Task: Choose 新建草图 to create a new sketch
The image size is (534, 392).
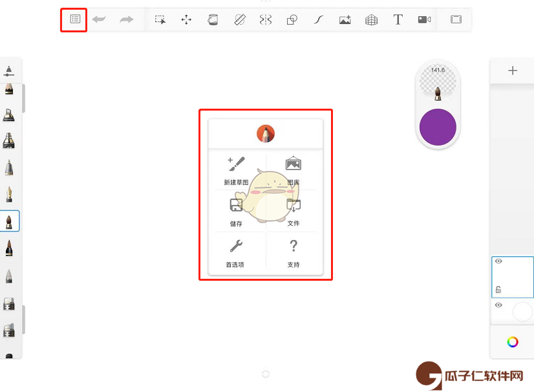Action: coord(237,171)
